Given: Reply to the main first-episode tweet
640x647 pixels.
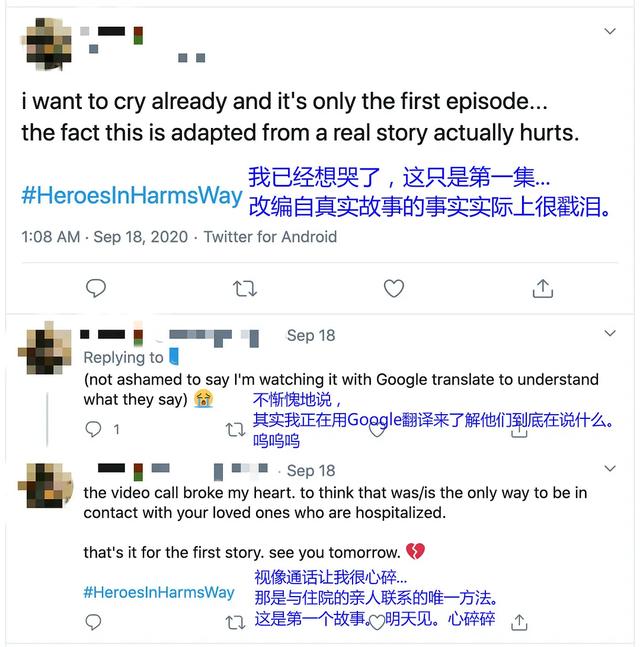Looking at the screenshot, I should (96, 288).
